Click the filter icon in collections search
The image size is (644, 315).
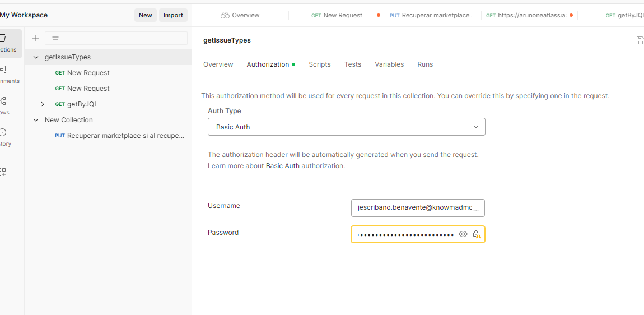tap(55, 38)
